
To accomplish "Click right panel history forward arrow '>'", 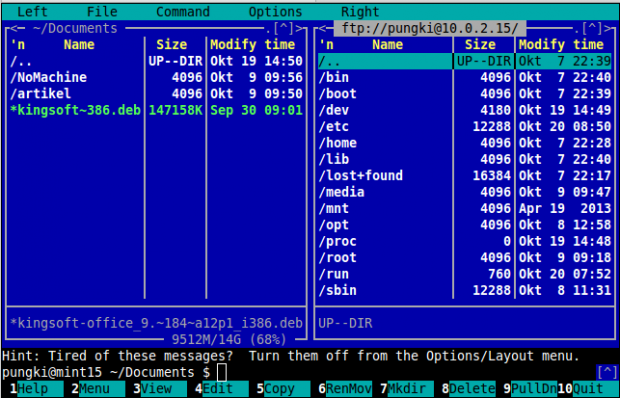I will click(x=608, y=28).
